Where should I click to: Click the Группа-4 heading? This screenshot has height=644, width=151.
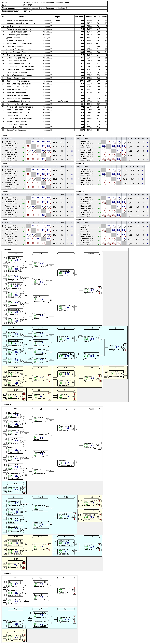pos(80,164)
